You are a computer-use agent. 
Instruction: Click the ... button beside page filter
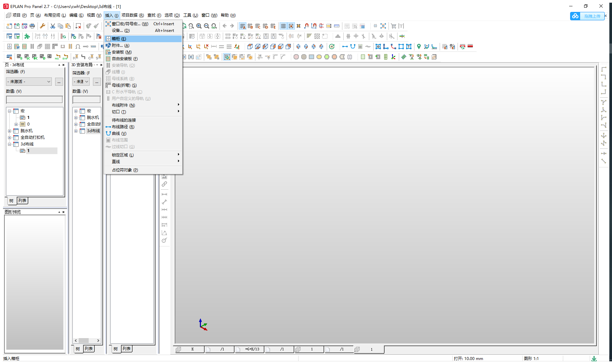tap(59, 82)
